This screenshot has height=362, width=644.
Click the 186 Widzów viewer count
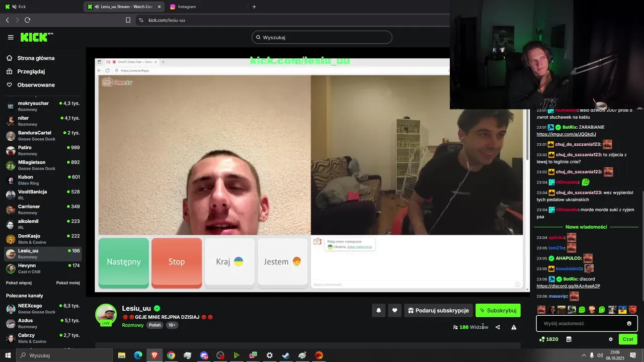(x=470, y=327)
